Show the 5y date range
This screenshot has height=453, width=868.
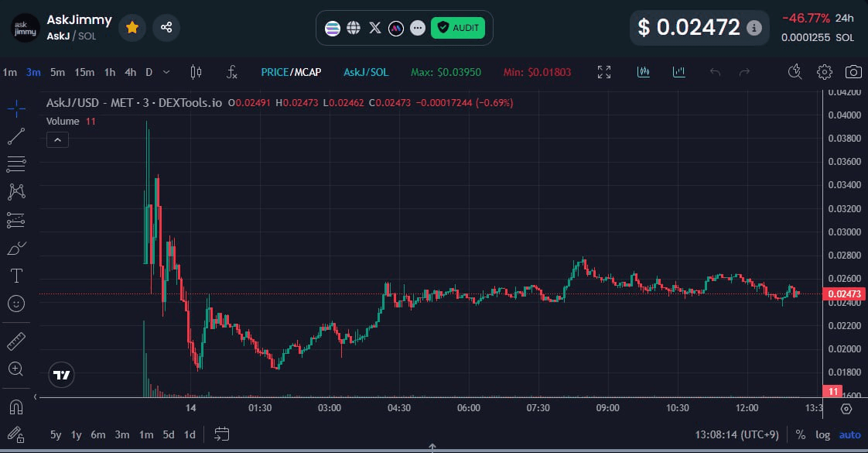(56, 434)
